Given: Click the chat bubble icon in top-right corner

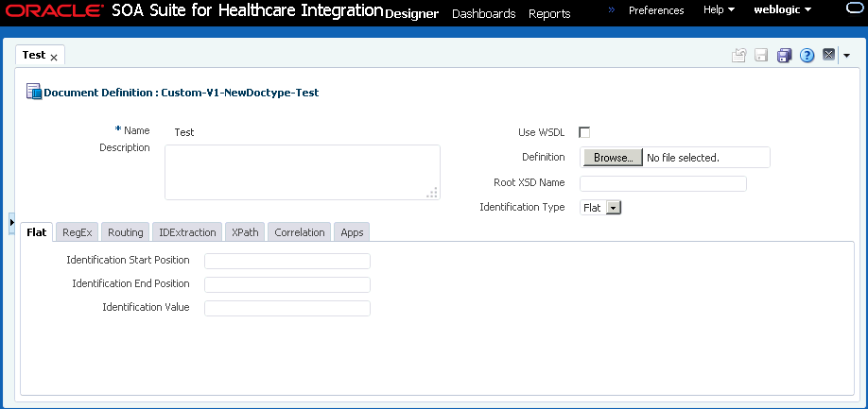Looking at the screenshot, I should (857, 8).
